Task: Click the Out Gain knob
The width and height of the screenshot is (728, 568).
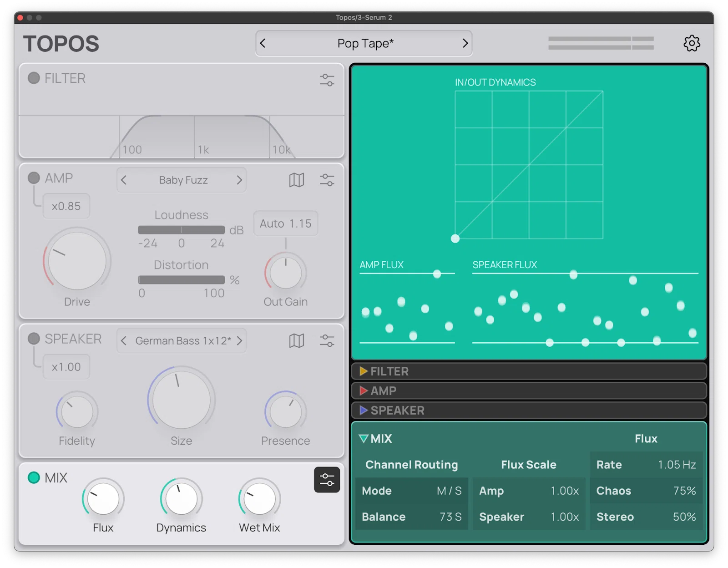Action: 286,273
